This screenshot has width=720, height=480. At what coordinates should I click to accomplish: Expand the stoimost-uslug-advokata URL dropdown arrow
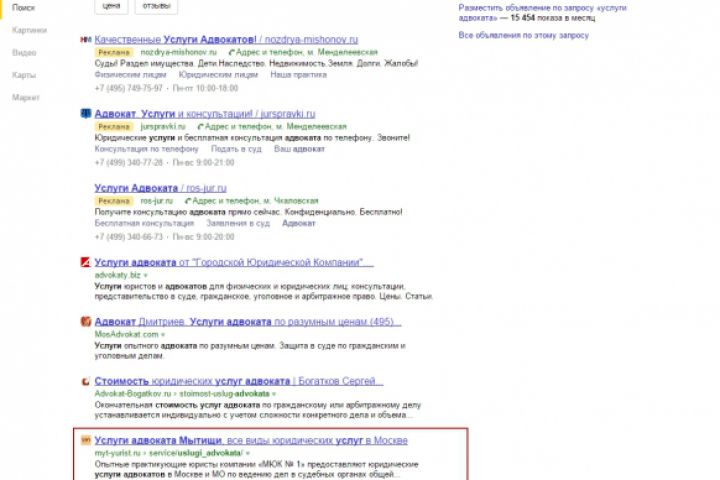click(x=274, y=394)
